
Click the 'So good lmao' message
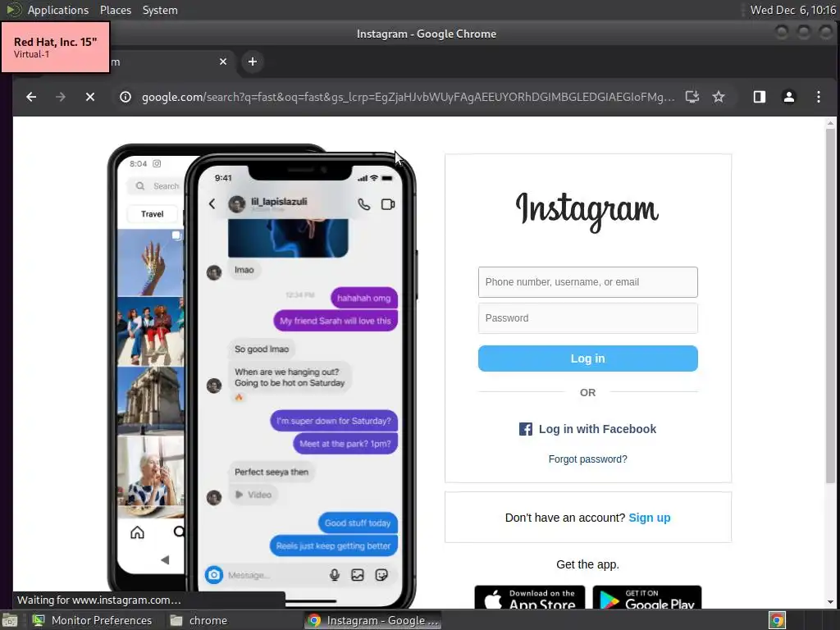tap(262, 349)
